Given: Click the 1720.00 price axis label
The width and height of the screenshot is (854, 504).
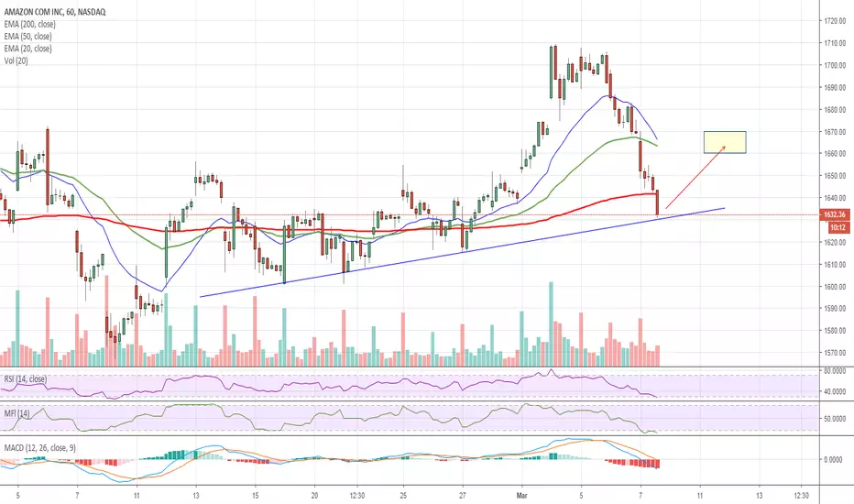Looking at the screenshot, I should (x=835, y=21).
